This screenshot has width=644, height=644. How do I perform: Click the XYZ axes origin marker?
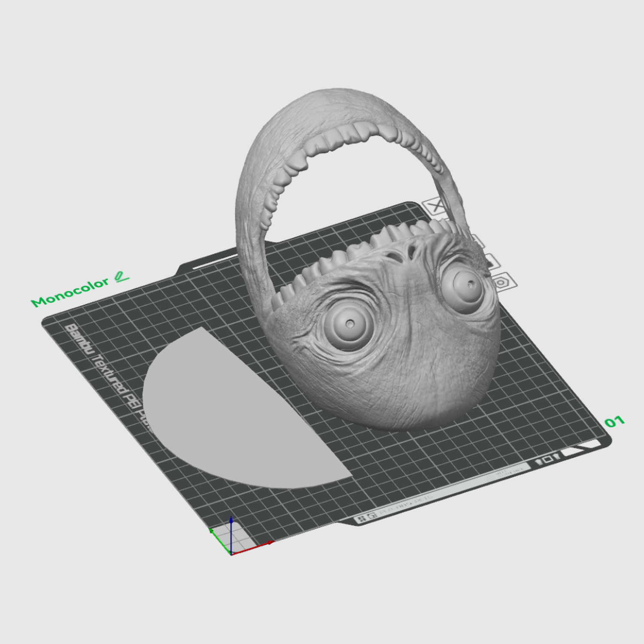(231, 554)
